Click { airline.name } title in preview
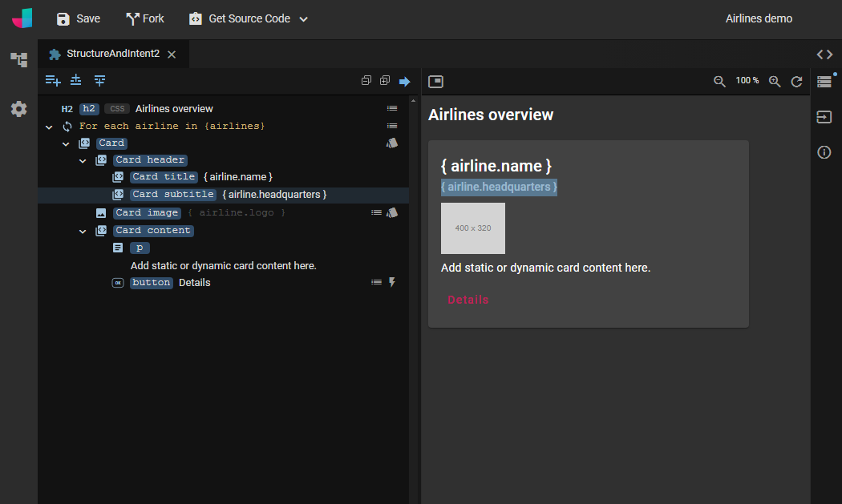The height and width of the screenshot is (504, 842). [x=496, y=167]
